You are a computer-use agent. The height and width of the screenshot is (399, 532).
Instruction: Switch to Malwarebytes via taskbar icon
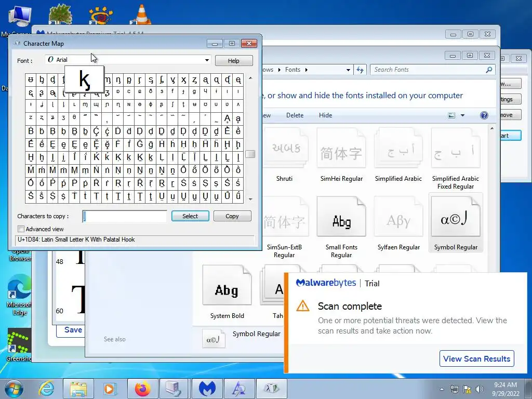point(207,389)
